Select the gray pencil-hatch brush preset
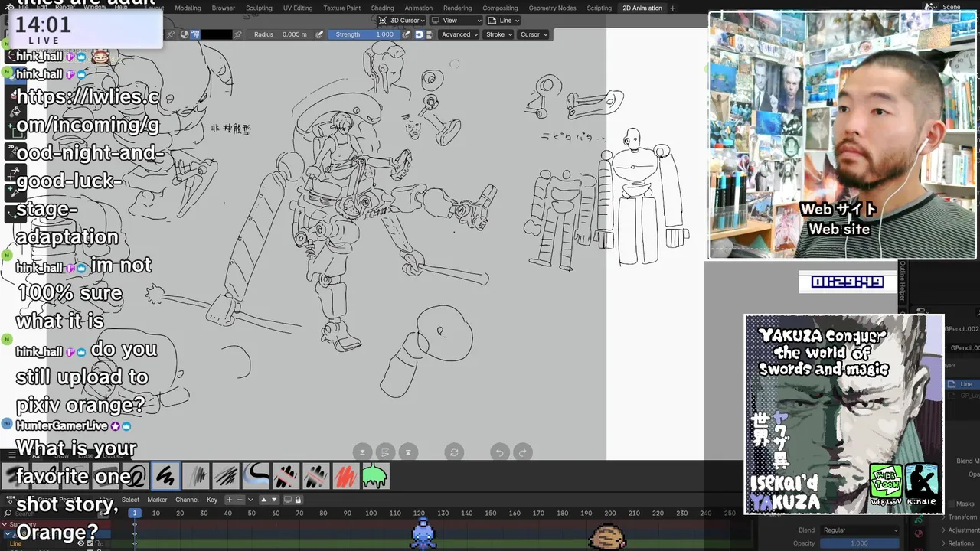Viewport: 980px width, 551px height. tap(196, 476)
